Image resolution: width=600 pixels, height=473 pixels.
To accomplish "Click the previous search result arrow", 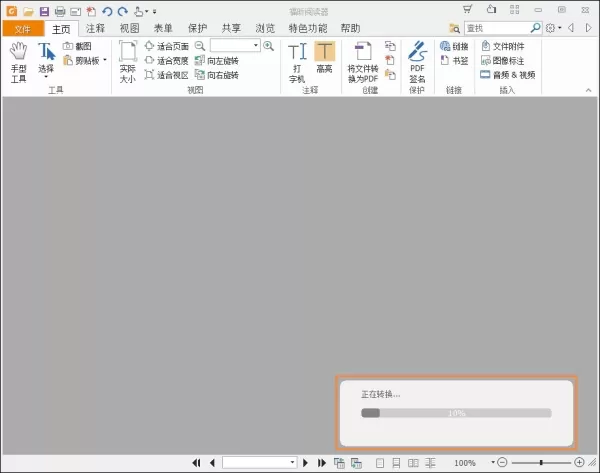I will pos(571,28).
